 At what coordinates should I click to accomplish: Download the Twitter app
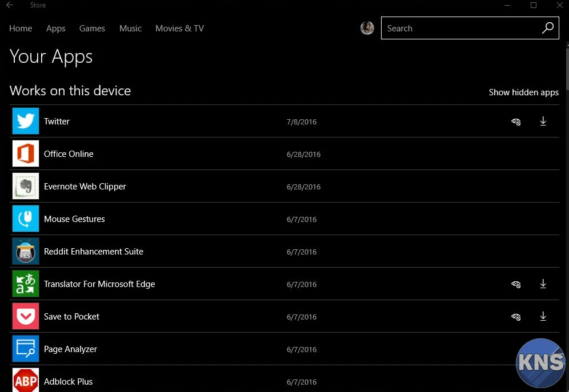click(x=543, y=121)
